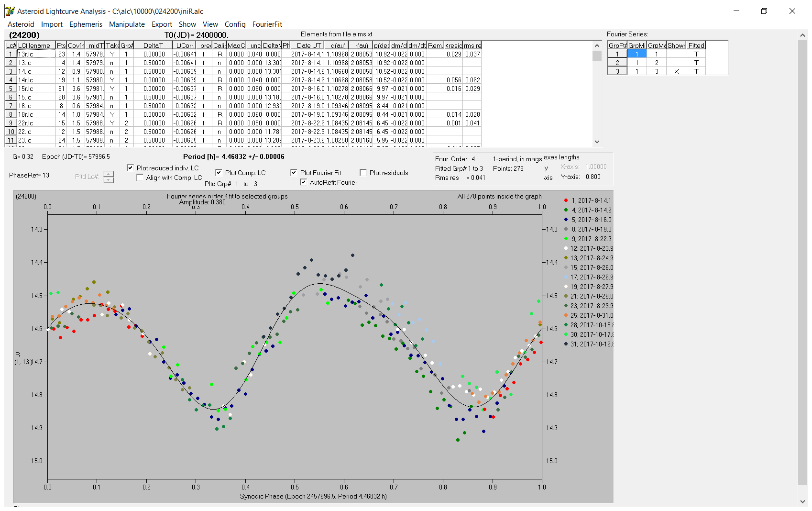Click the Epoch (JD-T0)= 57996.5 text
The image size is (812, 511).
coord(76,156)
